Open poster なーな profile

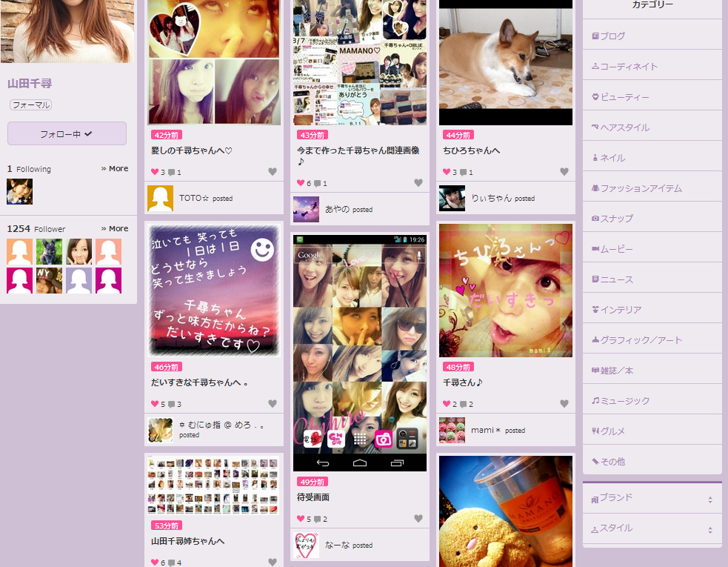click(338, 545)
